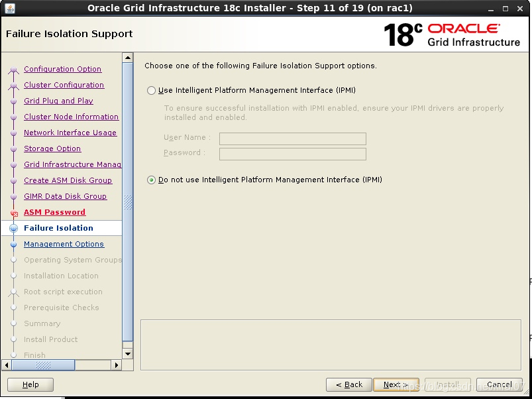The image size is (532, 399).
Task: Click the Summary step text
Action: point(42,323)
